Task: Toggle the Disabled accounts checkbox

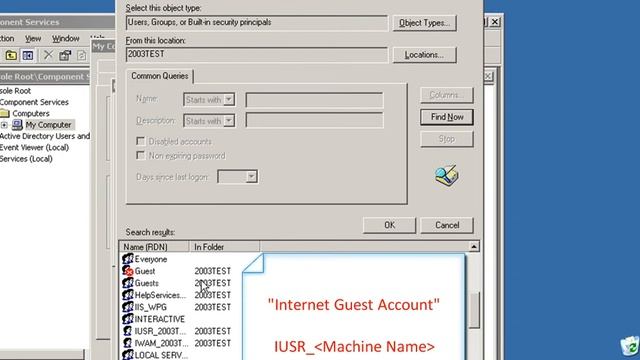Action: [x=140, y=141]
